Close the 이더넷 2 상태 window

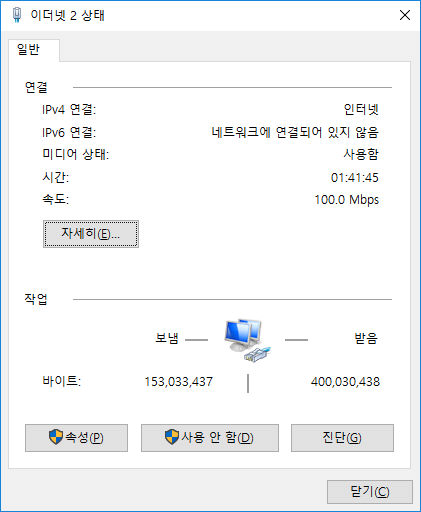pos(405,15)
